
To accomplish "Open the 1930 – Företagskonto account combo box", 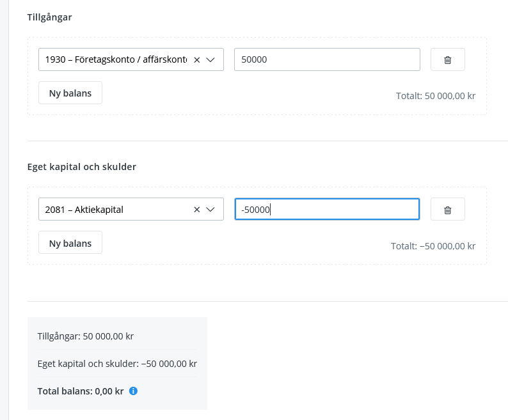I will pyautogui.click(x=115, y=59).
